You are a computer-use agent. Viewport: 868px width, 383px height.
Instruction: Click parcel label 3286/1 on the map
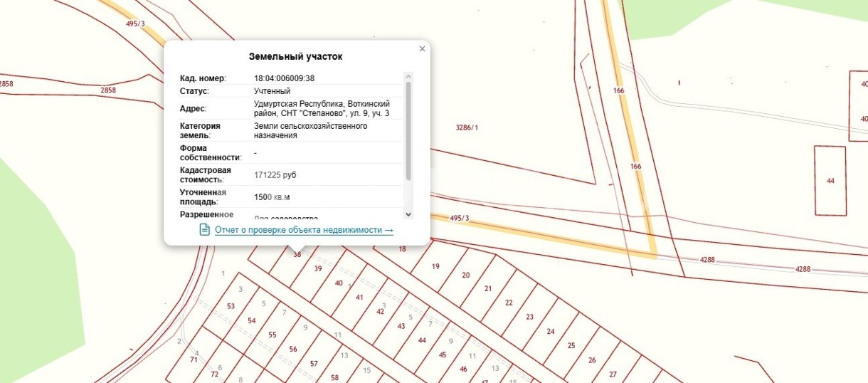click(x=467, y=127)
